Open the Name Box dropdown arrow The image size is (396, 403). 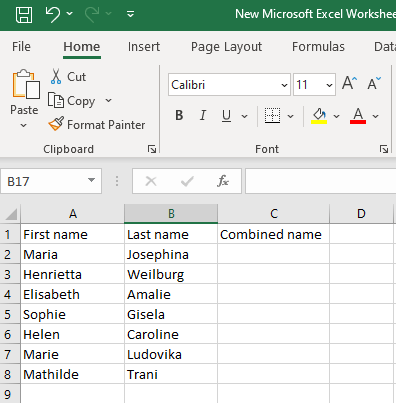91,181
